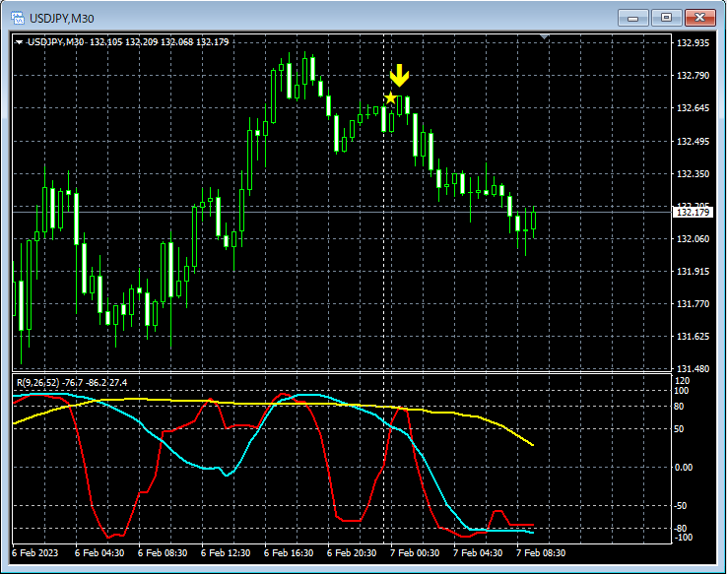
Task: Click the 7 Feb 00:30 time label
Action: pyautogui.click(x=415, y=553)
